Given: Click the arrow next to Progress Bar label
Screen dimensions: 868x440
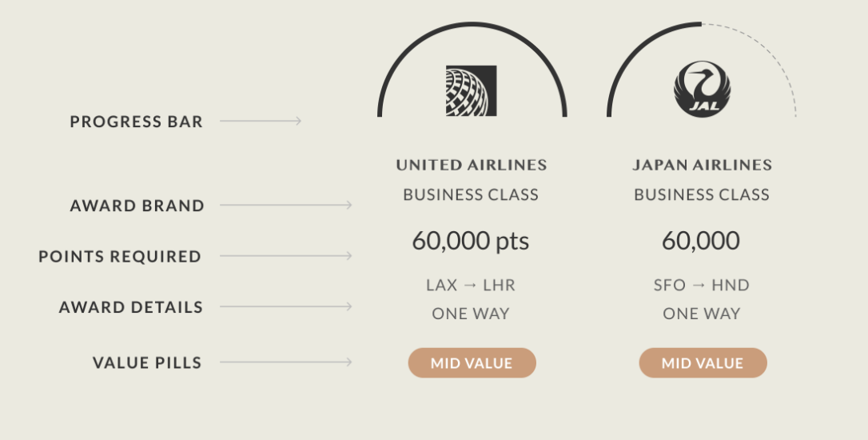Looking at the screenshot, I should (261, 121).
